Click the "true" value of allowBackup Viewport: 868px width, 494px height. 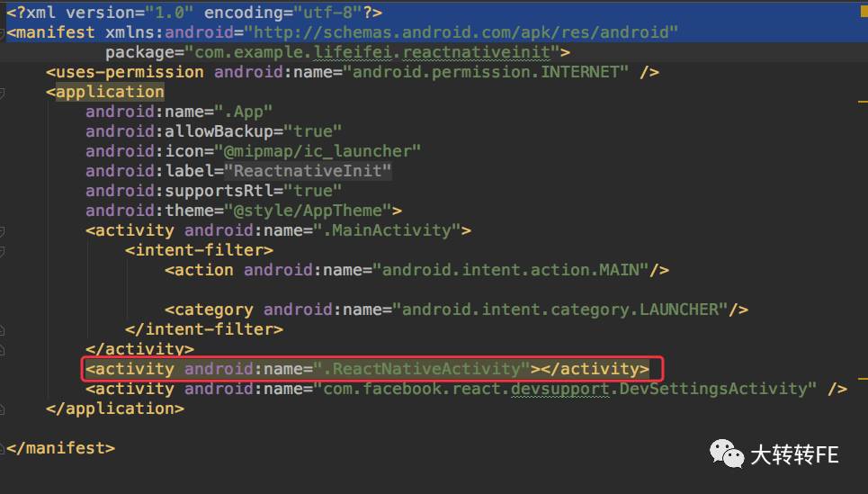312,131
